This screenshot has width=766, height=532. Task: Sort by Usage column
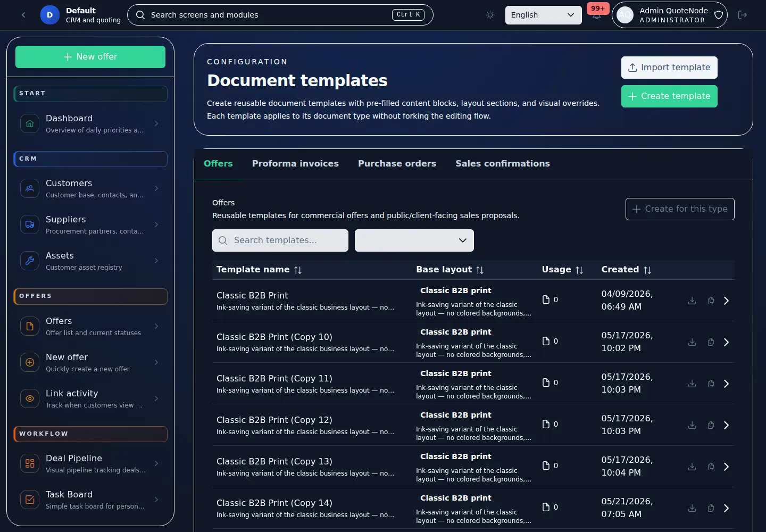pos(562,270)
